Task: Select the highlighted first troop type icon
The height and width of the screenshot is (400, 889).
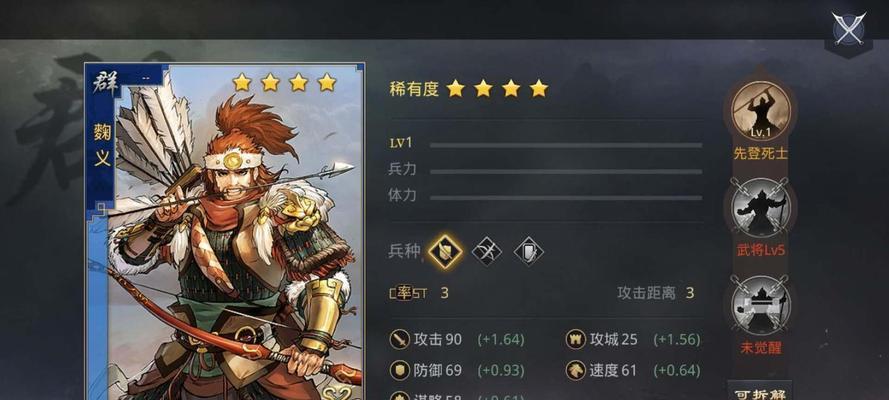Action: [x=444, y=251]
